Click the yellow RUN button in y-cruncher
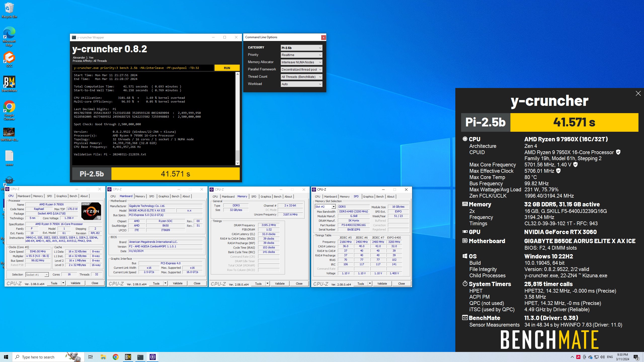Screen dimensions: 644x362 point(227,68)
